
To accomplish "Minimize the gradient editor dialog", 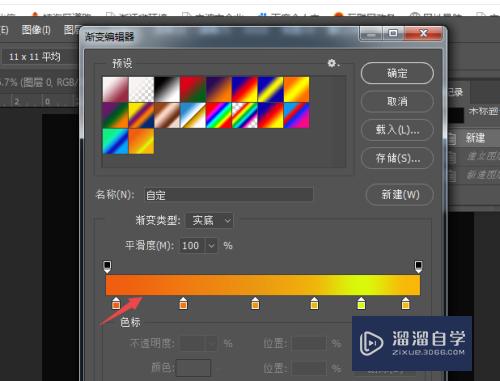I will 371,33.
